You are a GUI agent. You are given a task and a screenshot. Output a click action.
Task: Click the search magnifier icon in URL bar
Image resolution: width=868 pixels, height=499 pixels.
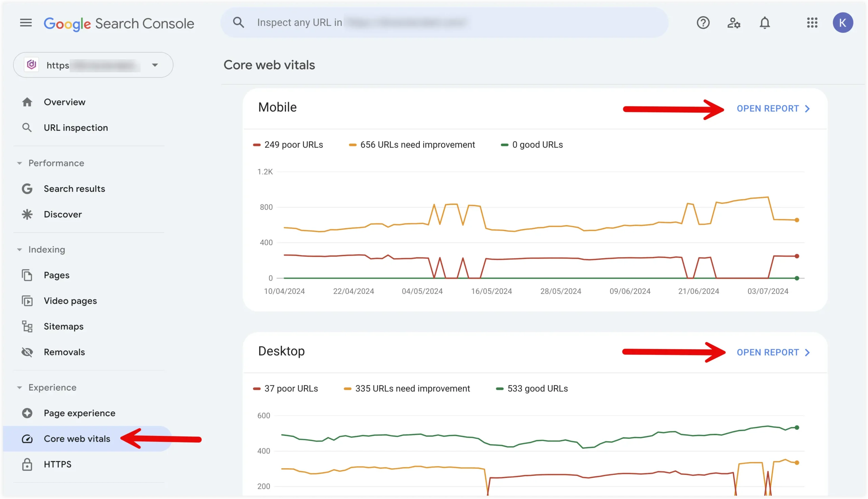click(238, 23)
